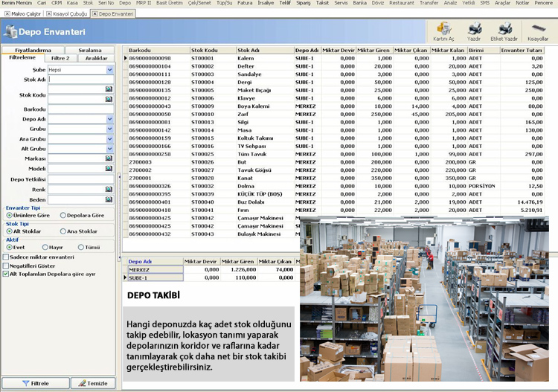Expand the Depo Adı dropdown
Image resolution: width=558 pixels, height=392 pixels.
click(109, 119)
